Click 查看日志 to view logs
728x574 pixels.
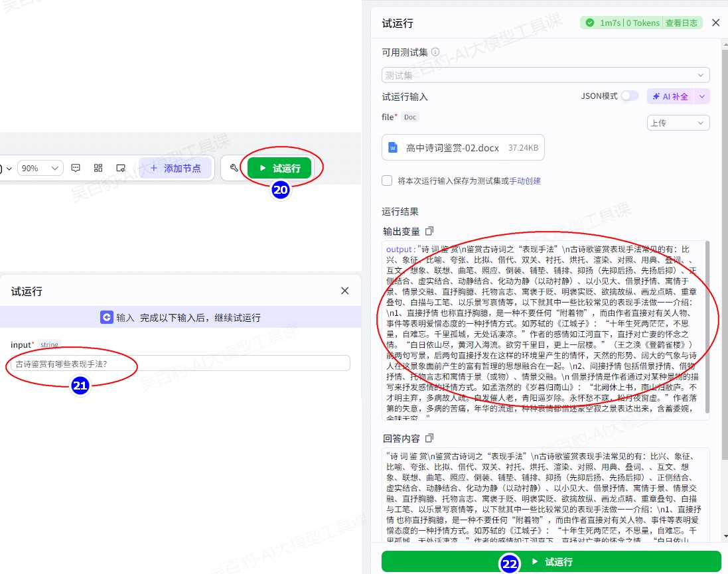click(x=682, y=23)
